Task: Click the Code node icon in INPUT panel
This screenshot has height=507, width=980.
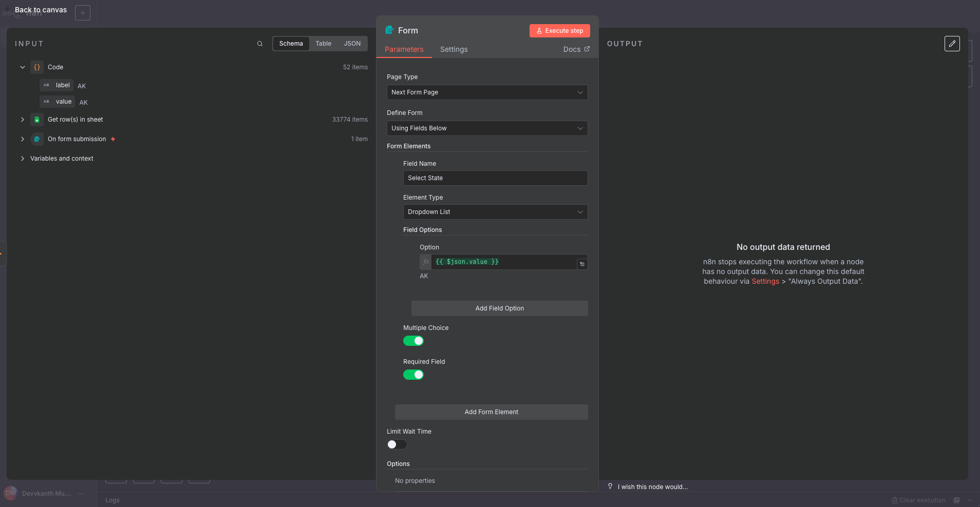Action: point(36,67)
